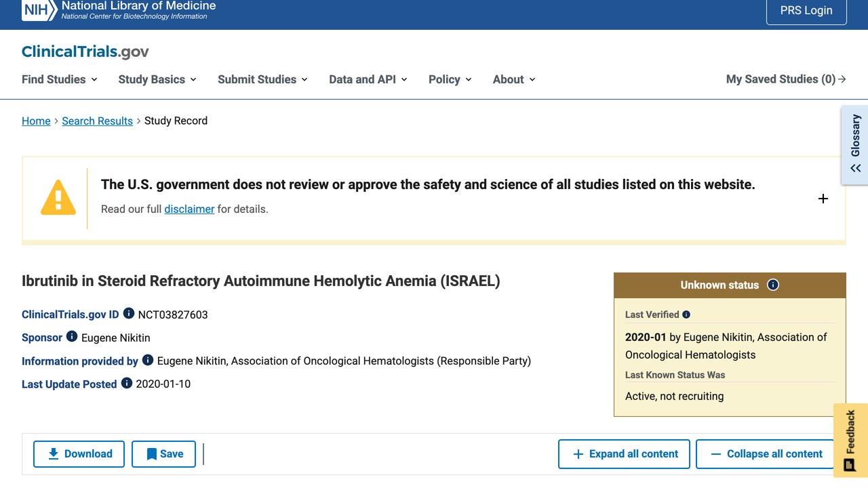Navigate to Home breadcrumb link
The width and height of the screenshot is (868, 488).
point(36,121)
